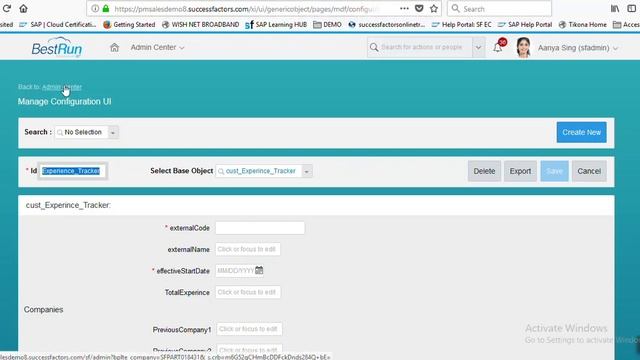This screenshot has height=360, width=640.
Task: Click the PreviousCompany1 field
Action: 249,329
